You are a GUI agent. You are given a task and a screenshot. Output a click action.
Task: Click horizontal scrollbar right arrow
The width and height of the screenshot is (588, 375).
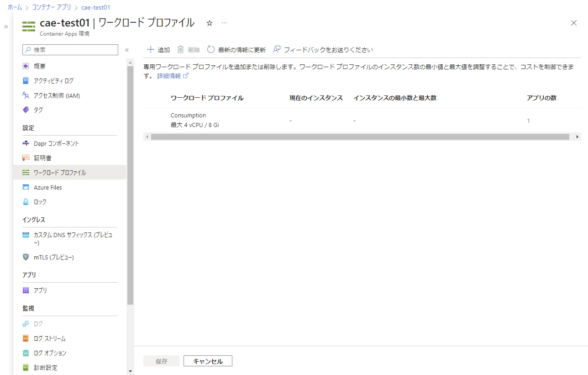[577, 137]
